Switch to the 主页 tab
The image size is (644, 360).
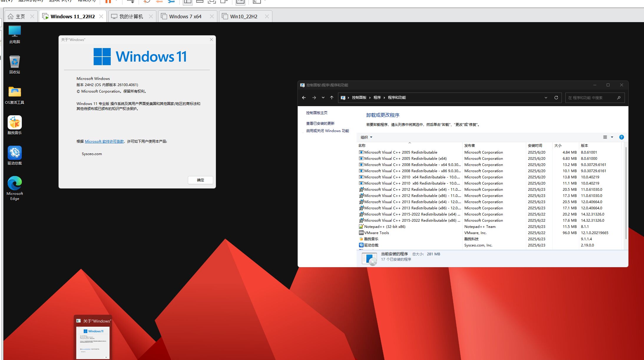(x=20, y=17)
